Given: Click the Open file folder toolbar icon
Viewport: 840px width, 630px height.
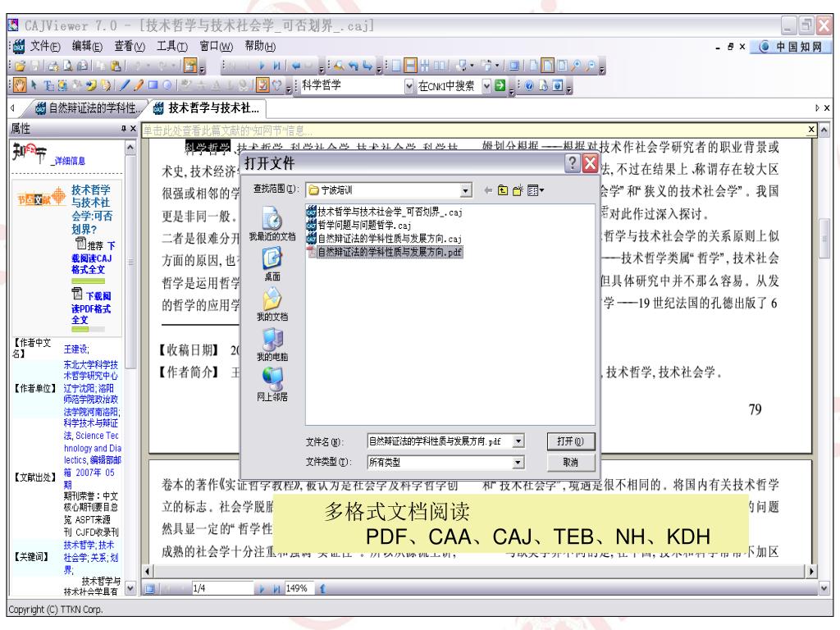Looking at the screenshot, I should pos(21,66).
